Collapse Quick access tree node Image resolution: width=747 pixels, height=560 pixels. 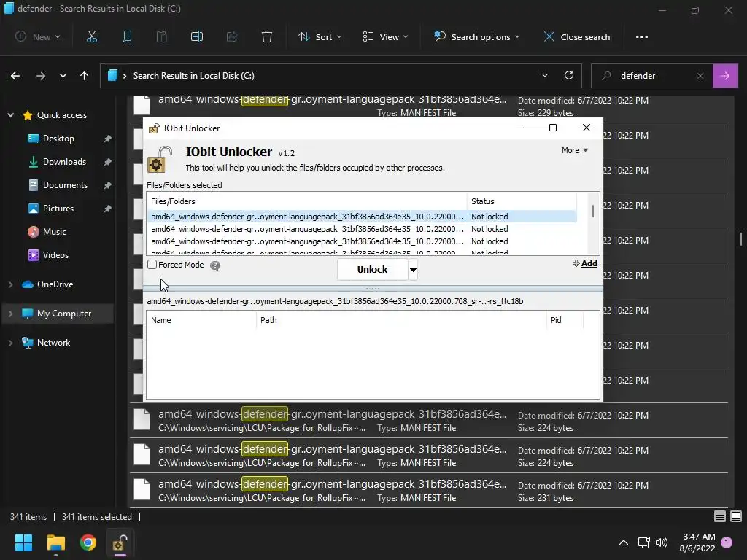[x=10, y=114]
